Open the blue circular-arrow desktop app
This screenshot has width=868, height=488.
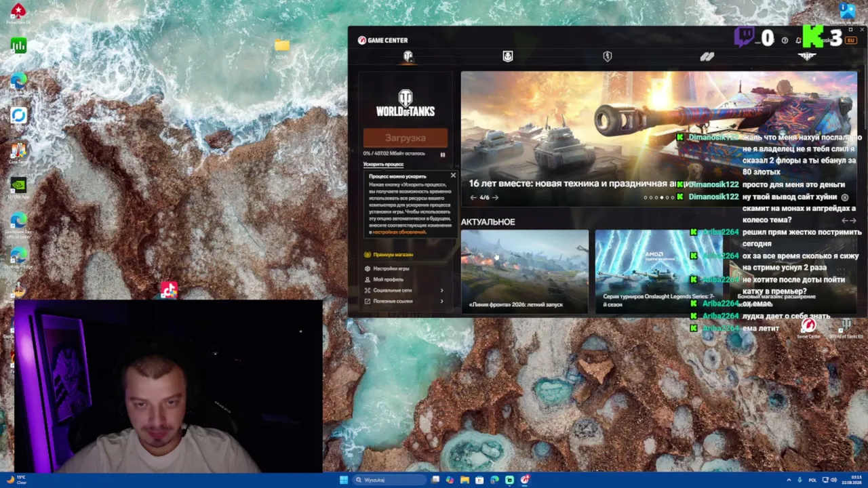(18, 117)
